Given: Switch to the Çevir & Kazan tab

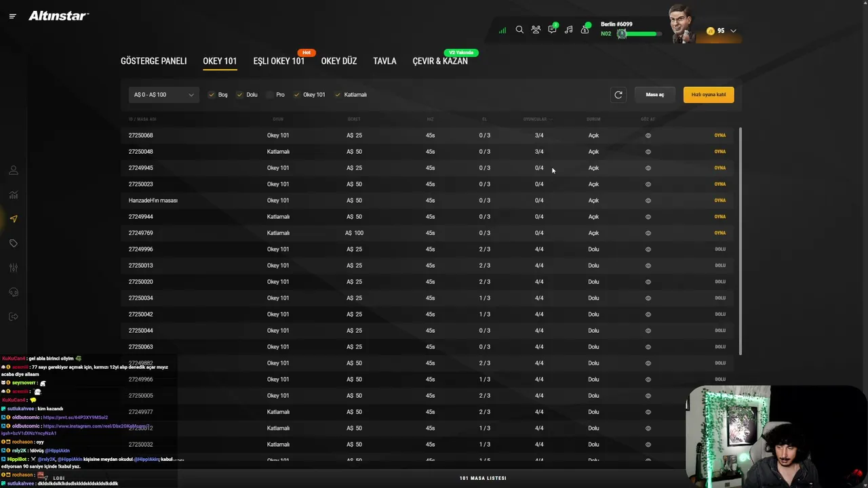Looking at the screenshot, I should tap(440, 61).
